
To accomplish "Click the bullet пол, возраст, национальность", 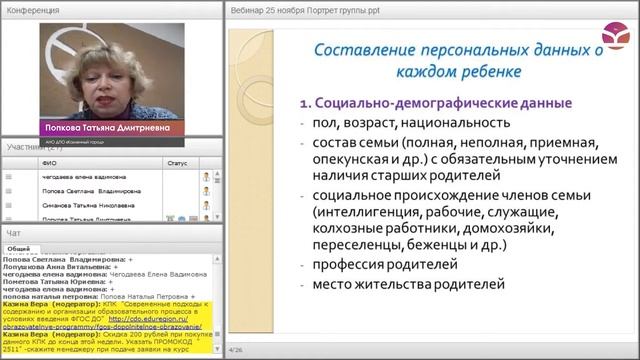I will (411, 122).
